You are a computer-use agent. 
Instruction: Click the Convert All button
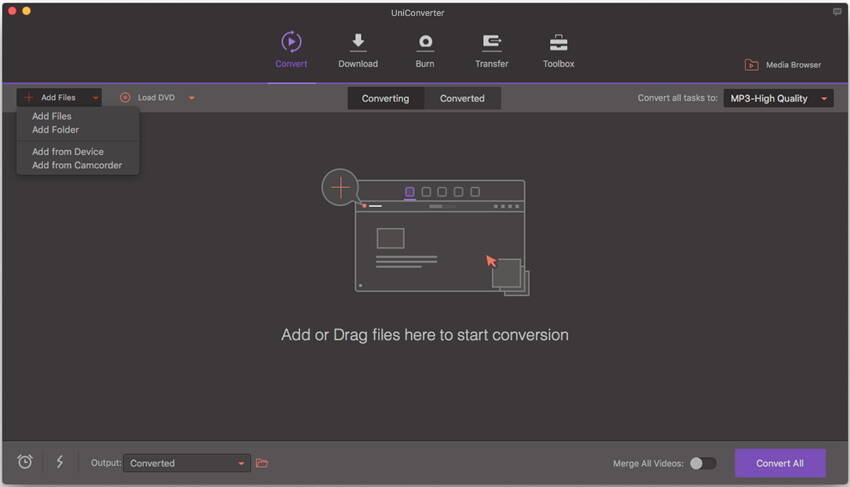(780, 463)
